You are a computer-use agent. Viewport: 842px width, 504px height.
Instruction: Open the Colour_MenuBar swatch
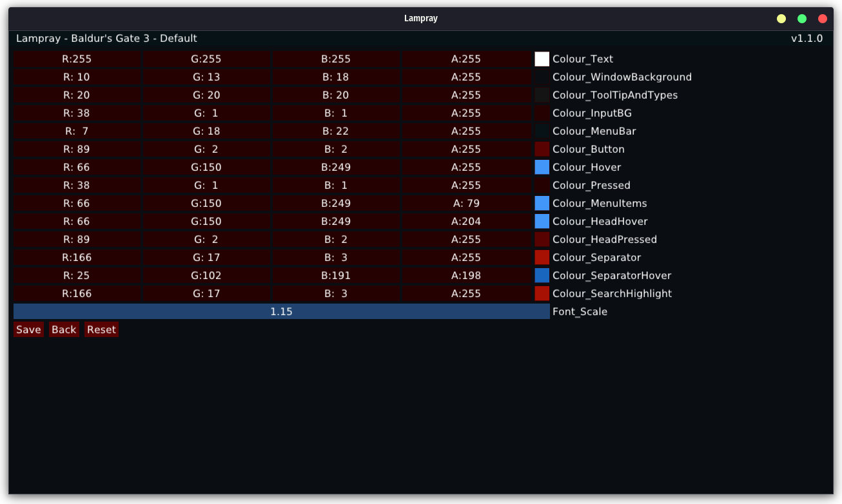click(x=542, y=131)
